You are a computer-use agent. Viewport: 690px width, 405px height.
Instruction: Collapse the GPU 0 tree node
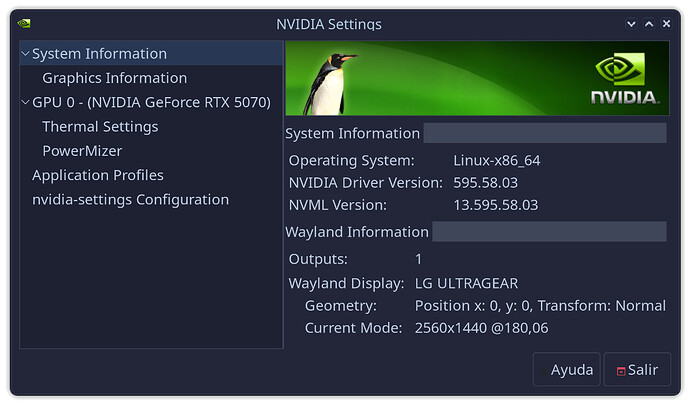coord(26,102)
